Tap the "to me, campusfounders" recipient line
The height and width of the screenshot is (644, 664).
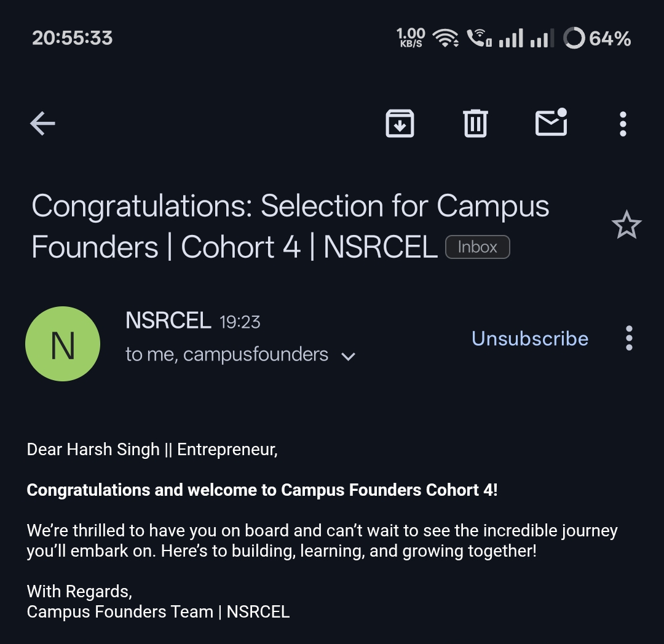(227, 355)
